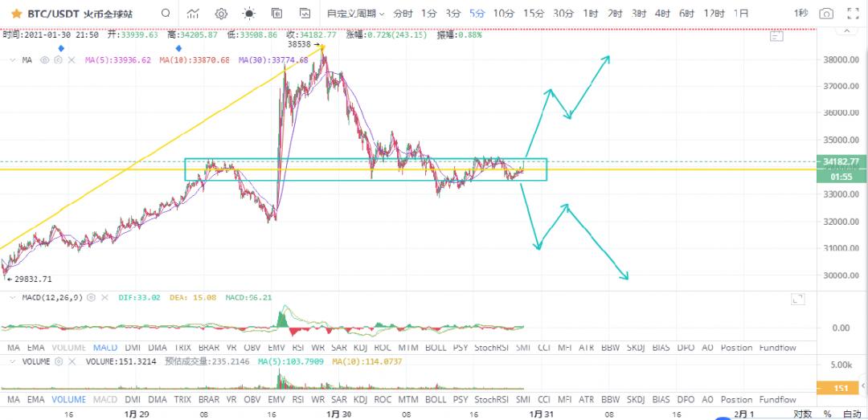Switch to the 12时 interval
This screenshot has height=420, width=868.
714,14
